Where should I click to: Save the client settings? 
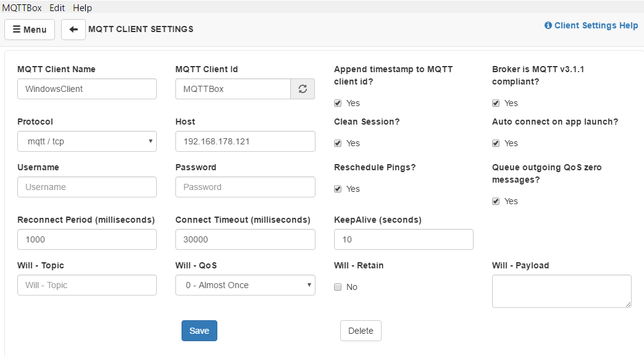(199, 331)
